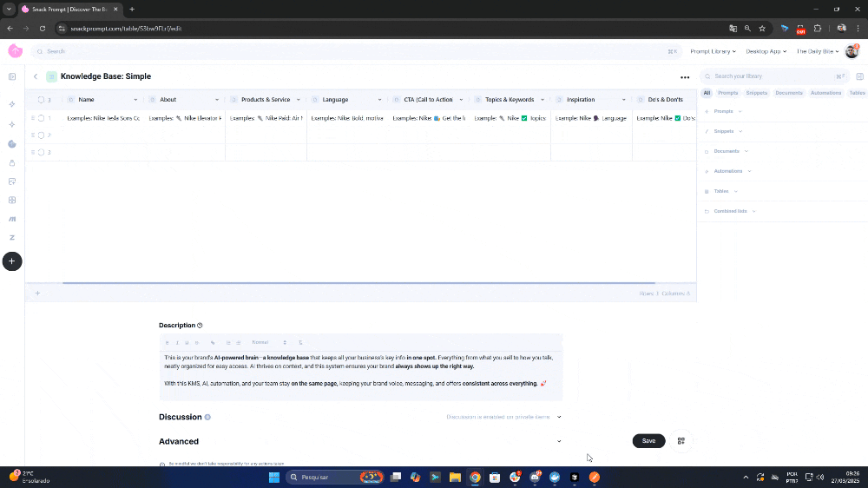This screenshot has width=868, height=488.
Task: Open the Products & Service column dropdown
Action: click(299, 100)
